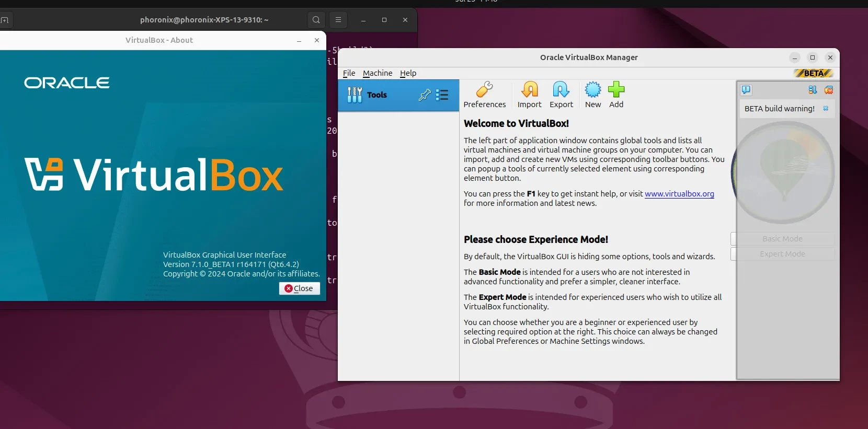Image resolution: width=868 pixels, height=429 pixels.
Task: Expand the BETA build warning message
Action: coord(779,109)
